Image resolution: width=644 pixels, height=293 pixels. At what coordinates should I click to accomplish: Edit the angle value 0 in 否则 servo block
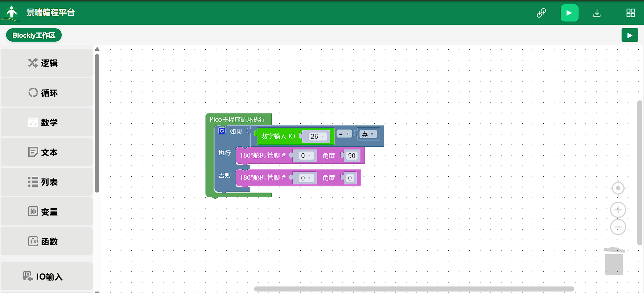350,178
